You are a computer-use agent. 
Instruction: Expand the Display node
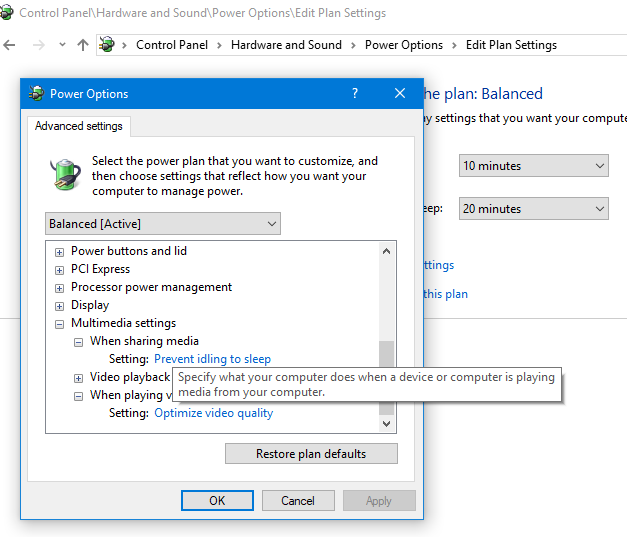click(x=59, y=306)
